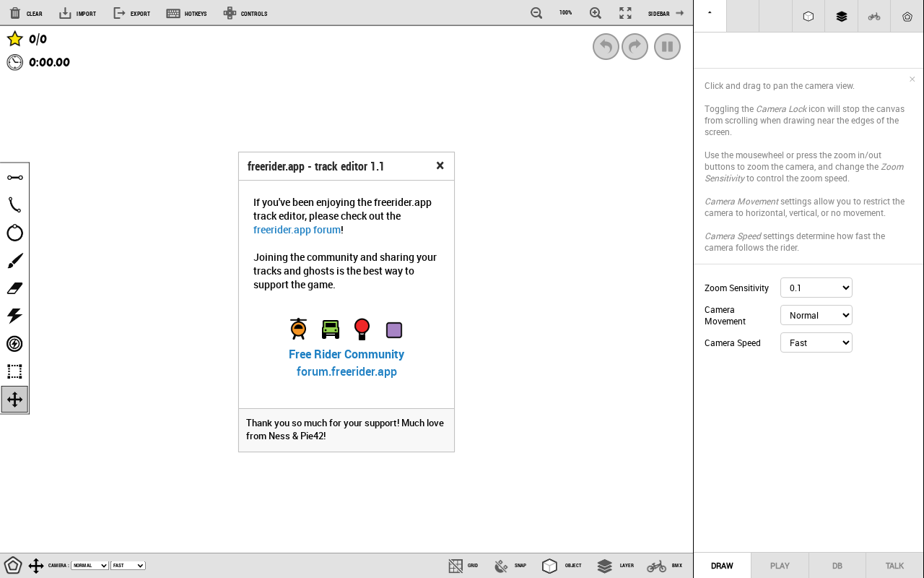924x578 pixels.
Task: Click the red balloon icon in dialog
Action: (x=362, y=329)
